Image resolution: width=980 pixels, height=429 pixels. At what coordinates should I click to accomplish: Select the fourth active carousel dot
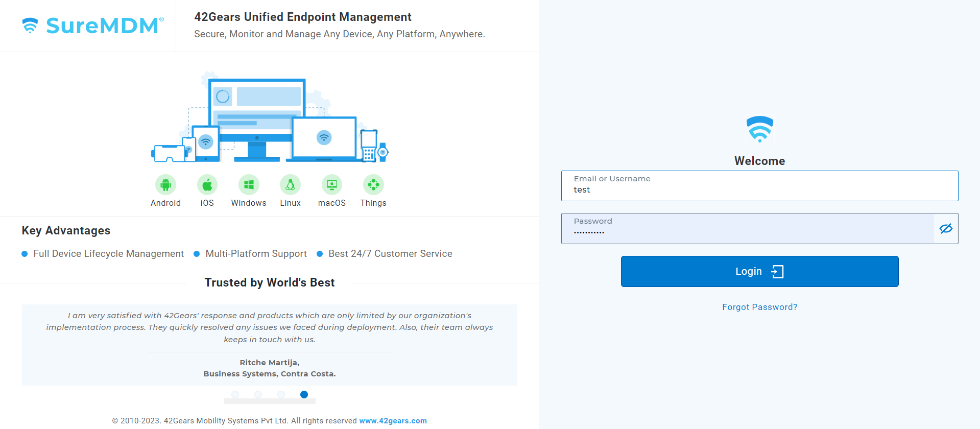point(304,394)
